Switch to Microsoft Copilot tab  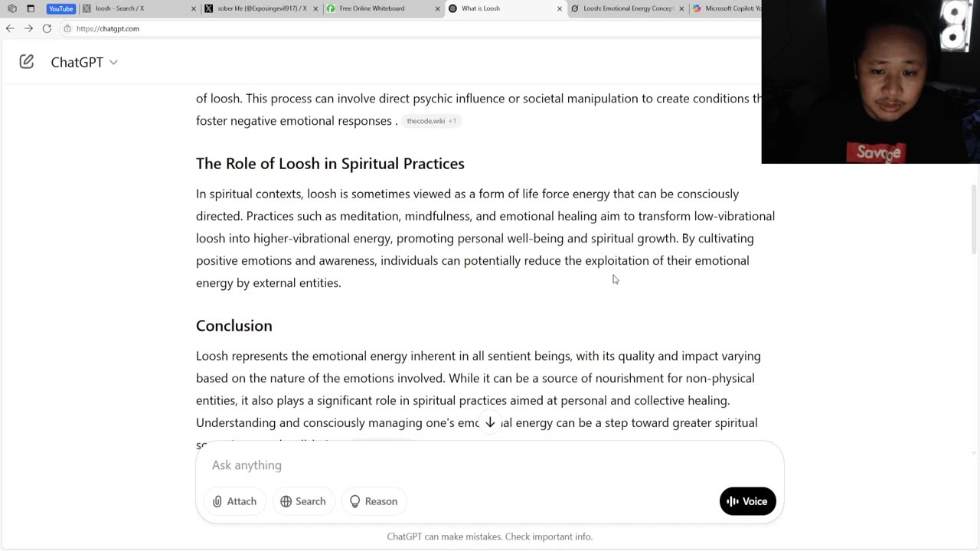click(x=726, y=8)
